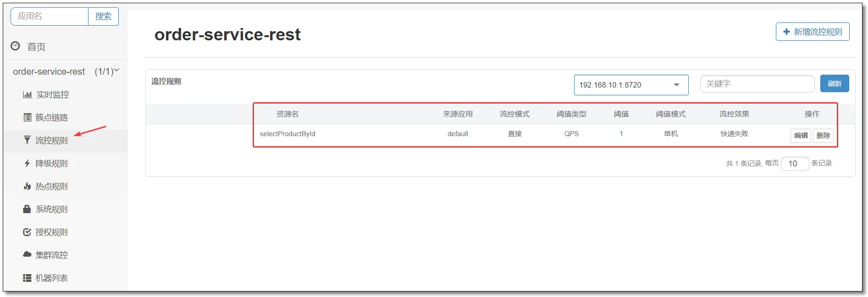
Task: Open the 192.168.10.1:8720 machine dropdown
Action: coord(631,85)
